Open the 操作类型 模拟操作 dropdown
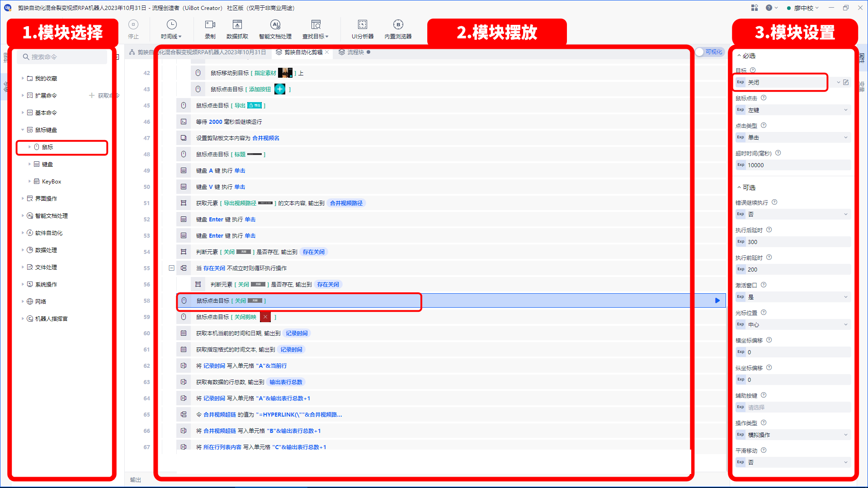This screenshot has height=488, width=868. pos(793,435)
